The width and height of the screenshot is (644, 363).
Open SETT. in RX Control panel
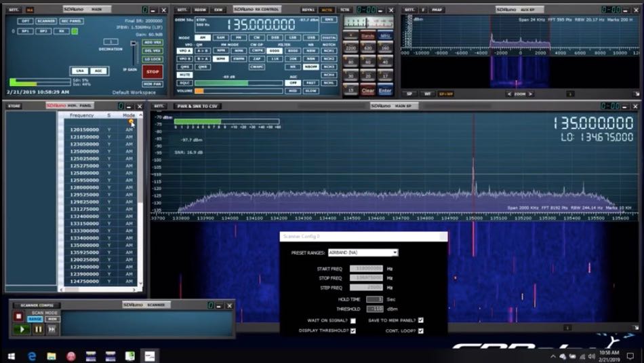pos(182,9)
